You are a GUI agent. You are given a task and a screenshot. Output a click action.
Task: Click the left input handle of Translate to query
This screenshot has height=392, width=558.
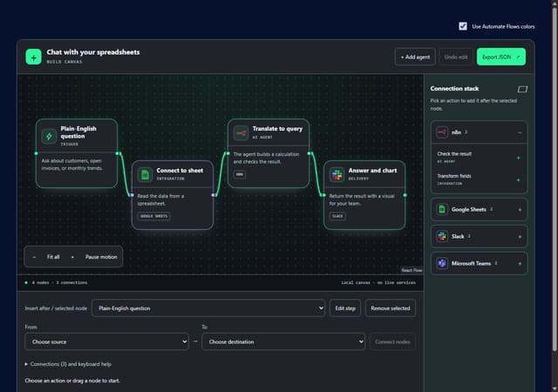tap(228, 153)
